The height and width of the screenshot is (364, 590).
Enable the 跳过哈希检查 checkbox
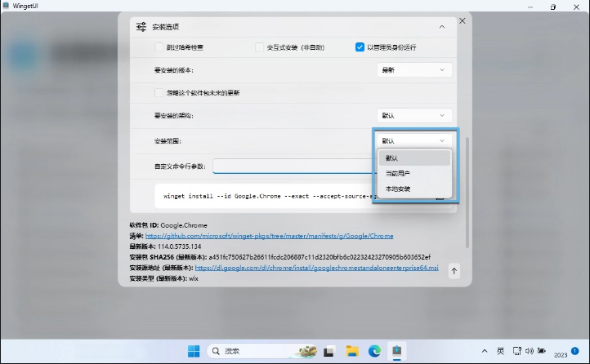coord(159,47)
